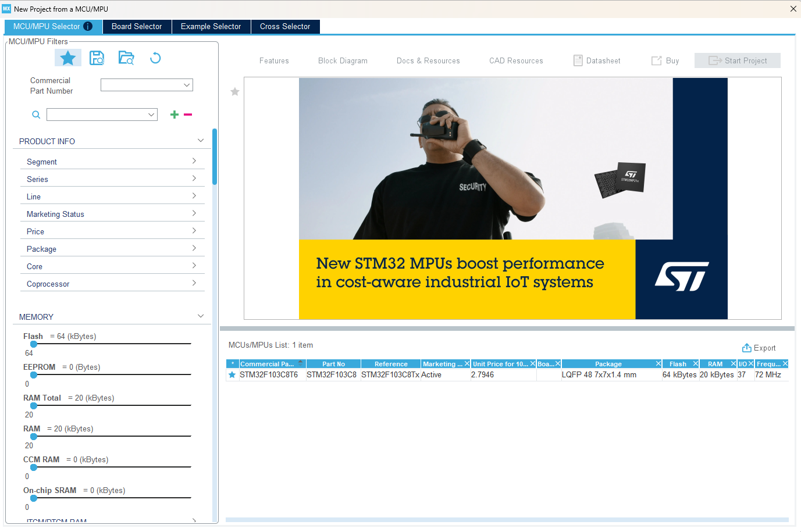Toggle favorite star for STM32F103C8T6 row
Viewport: 801px width, 532px height.
pyautogui.click(x=232, y=375)
